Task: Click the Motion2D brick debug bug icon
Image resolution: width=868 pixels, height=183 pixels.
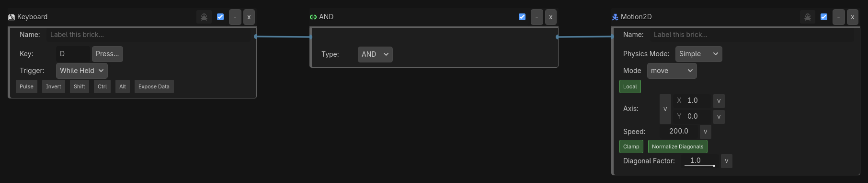Action: [808, 17]
